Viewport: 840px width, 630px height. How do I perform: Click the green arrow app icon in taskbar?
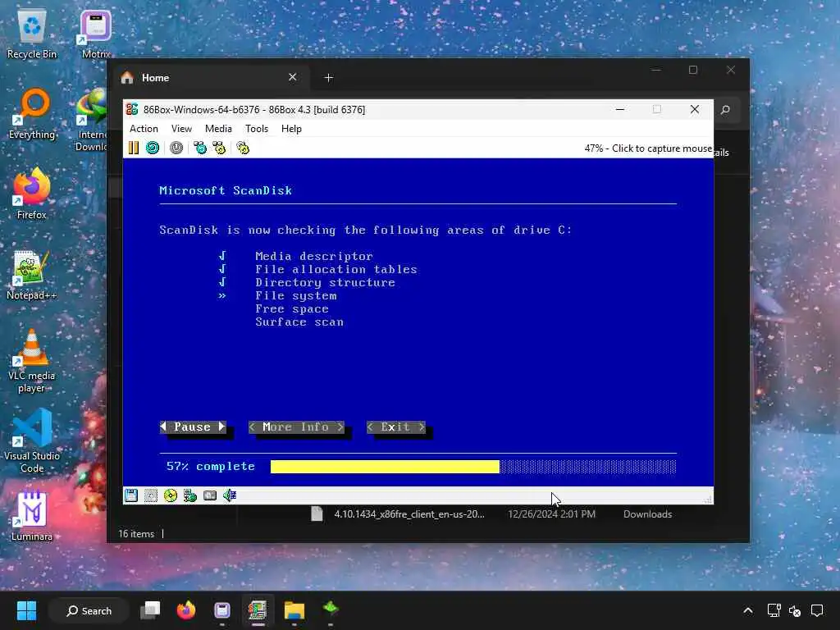coord(331,609)
